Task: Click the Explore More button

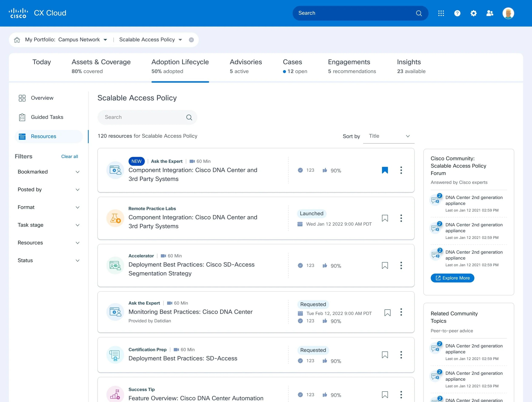Action: pos(452,278)
